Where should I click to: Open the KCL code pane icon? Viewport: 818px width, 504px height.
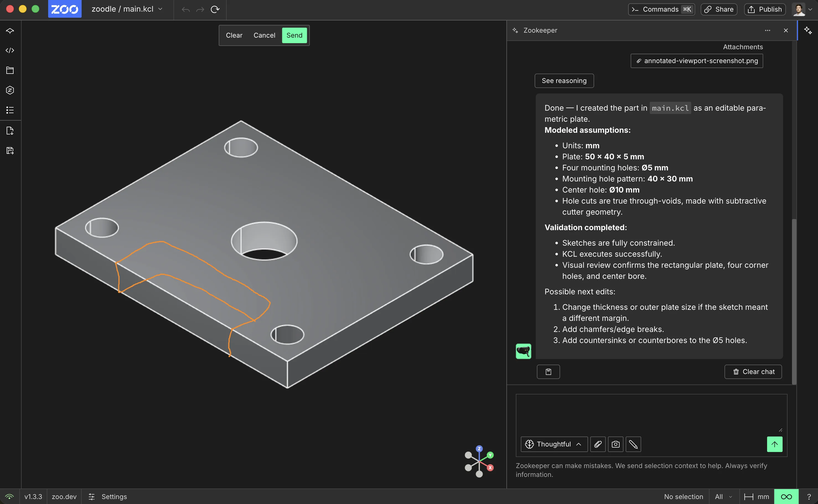(x=10, y=50)
